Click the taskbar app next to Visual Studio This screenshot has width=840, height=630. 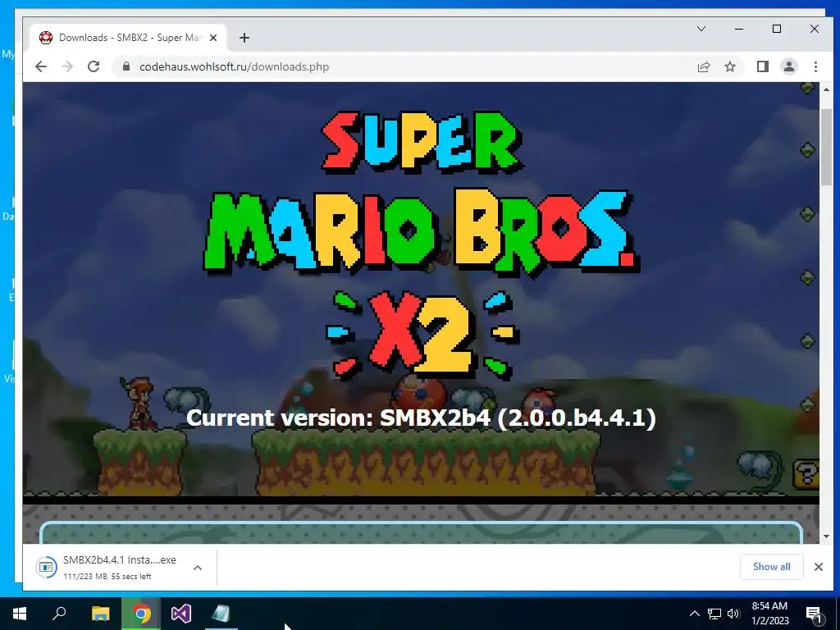click(x=221, y=614)
